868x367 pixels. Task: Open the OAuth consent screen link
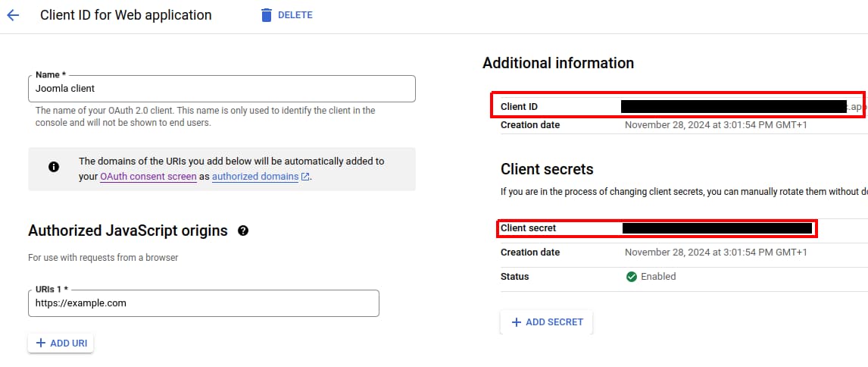point(148,177)
